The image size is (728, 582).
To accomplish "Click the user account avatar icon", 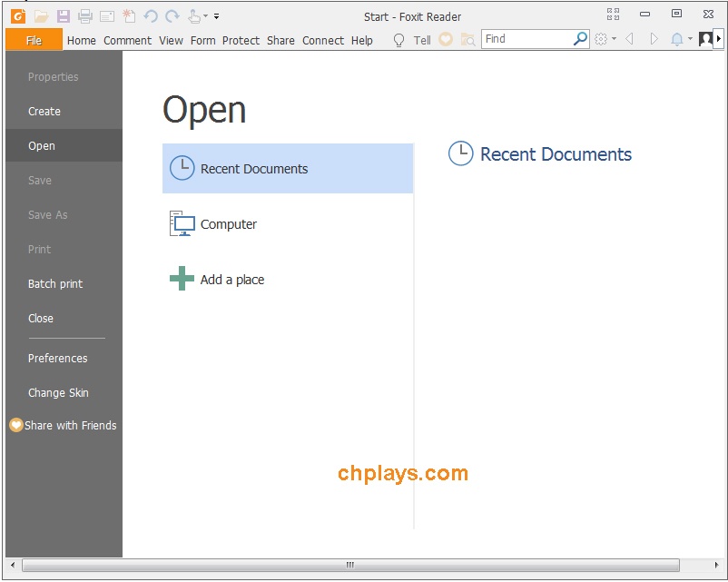I will coord(706,39).
